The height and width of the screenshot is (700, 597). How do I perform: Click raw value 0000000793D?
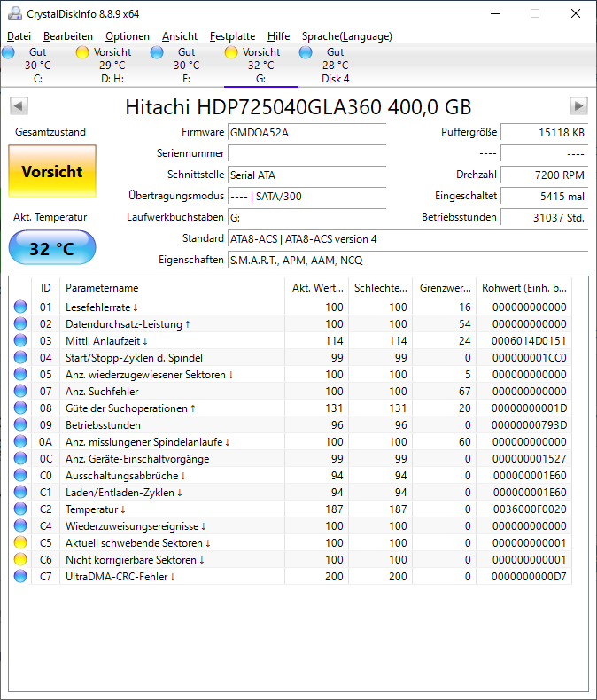point(529,425)
